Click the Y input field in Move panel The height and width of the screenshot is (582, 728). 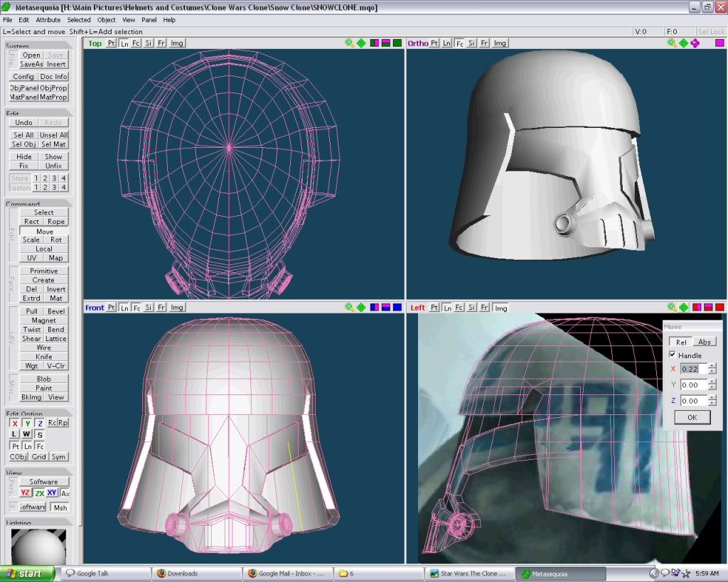point(694,384)
